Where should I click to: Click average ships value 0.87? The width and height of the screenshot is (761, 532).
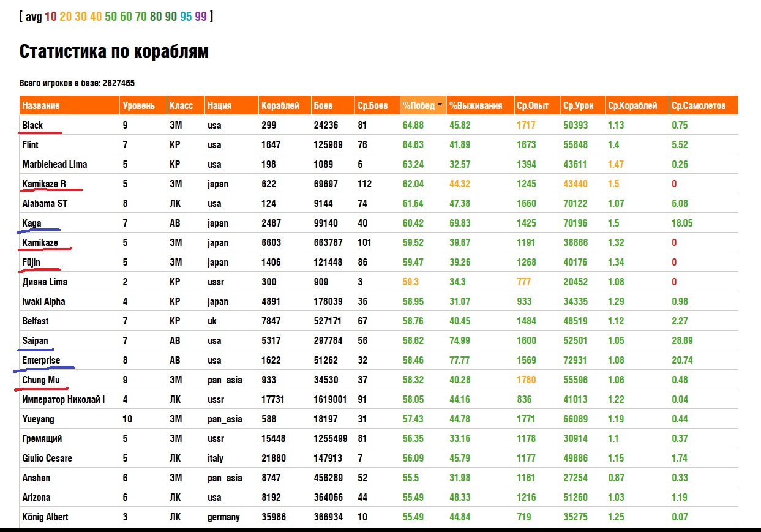click(x=616, y=478)
